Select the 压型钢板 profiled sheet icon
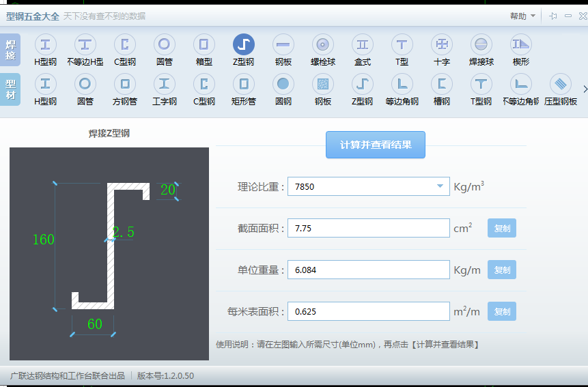Image resolution: width=588 pixels, height=387 pixels. coord(561,84)
